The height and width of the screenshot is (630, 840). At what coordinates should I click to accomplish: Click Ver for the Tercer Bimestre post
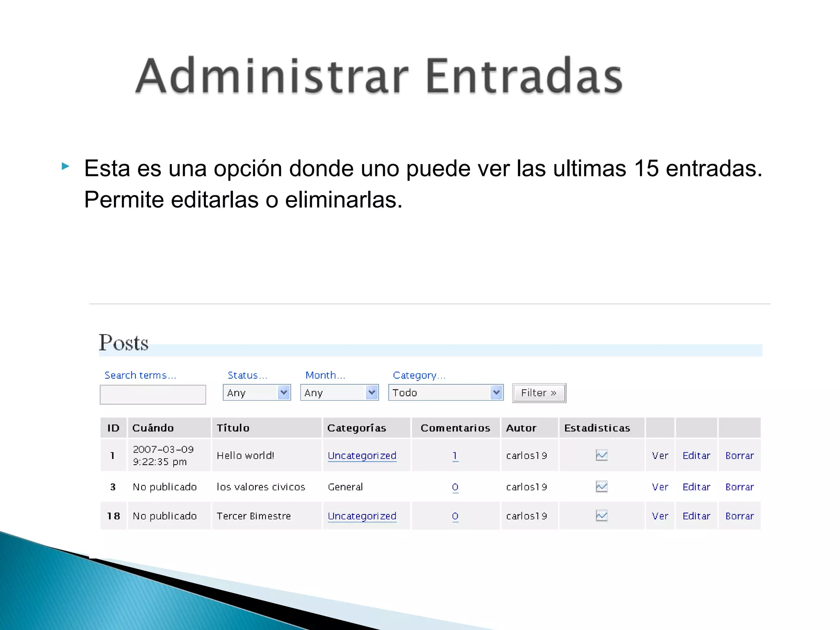pos(660,516)
